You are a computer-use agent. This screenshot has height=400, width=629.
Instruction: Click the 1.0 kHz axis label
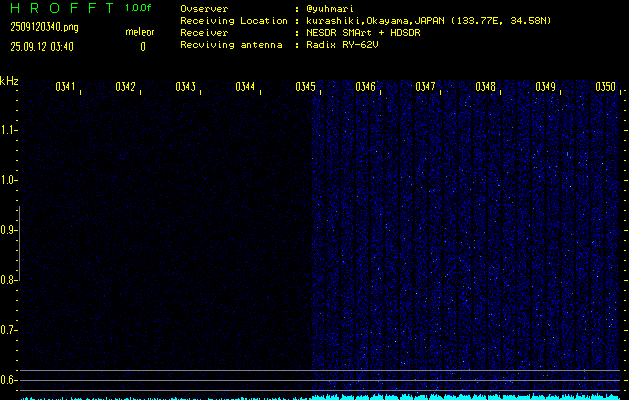click(8, 180)
